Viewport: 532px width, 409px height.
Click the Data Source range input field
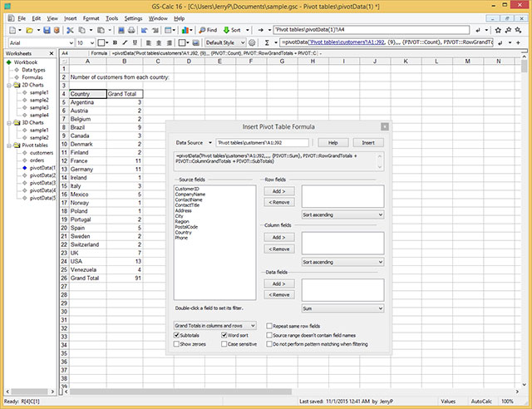coord(262,143)
